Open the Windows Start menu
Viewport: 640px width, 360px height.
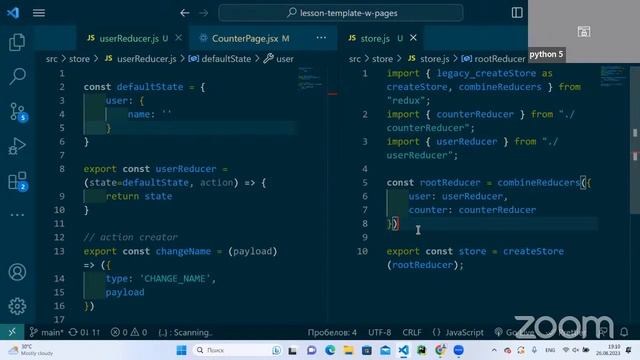[181, 350]
